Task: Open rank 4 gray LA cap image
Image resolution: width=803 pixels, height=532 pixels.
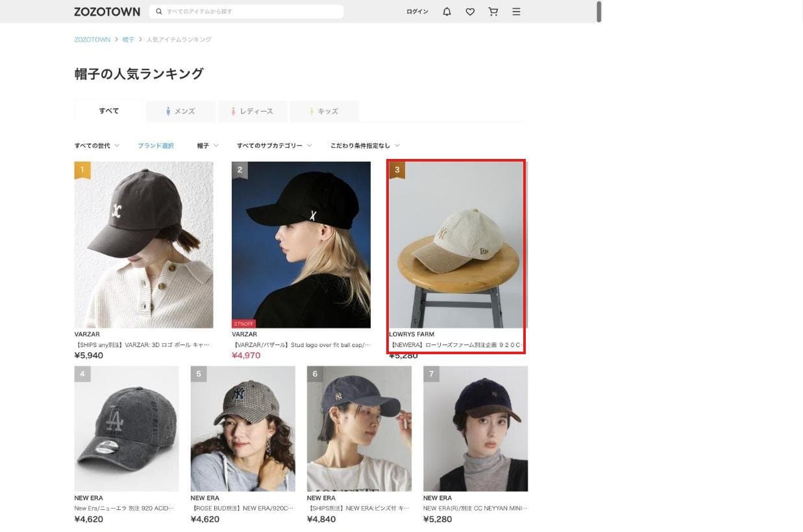Action: point(127,429)
